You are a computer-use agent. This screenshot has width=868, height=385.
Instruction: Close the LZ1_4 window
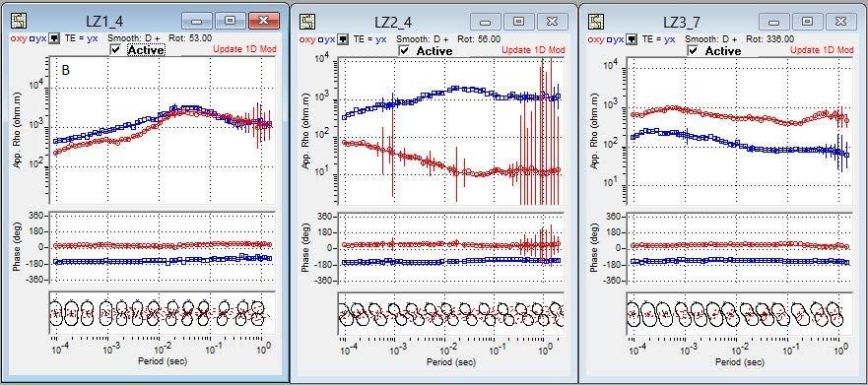[263, 21]
